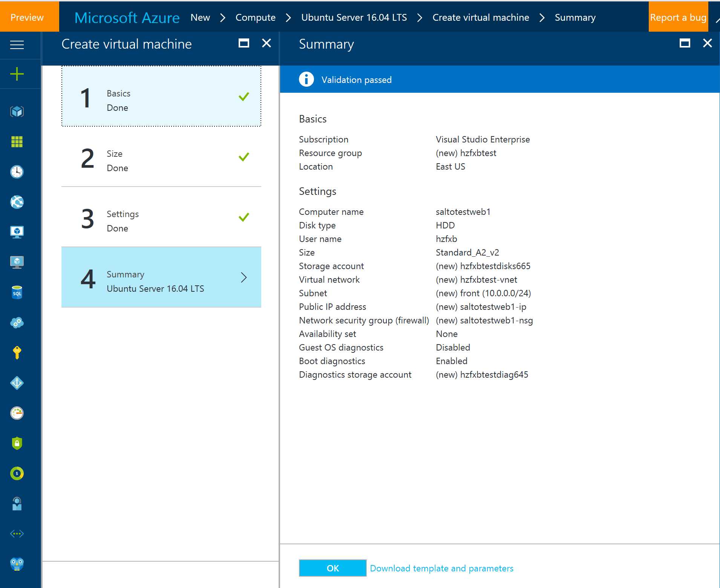Close the Create virtual machine blade
The image size is (720, 588).
tap(267, 43)
